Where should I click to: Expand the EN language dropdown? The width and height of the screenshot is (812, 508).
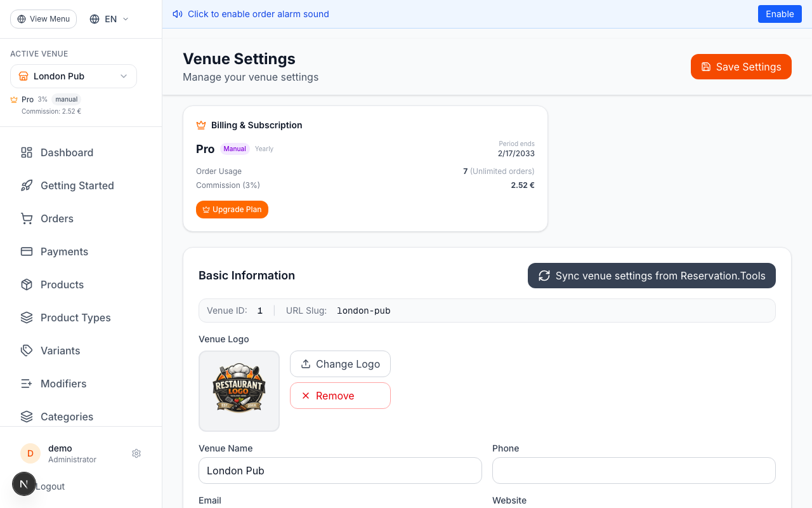[108, 19]
